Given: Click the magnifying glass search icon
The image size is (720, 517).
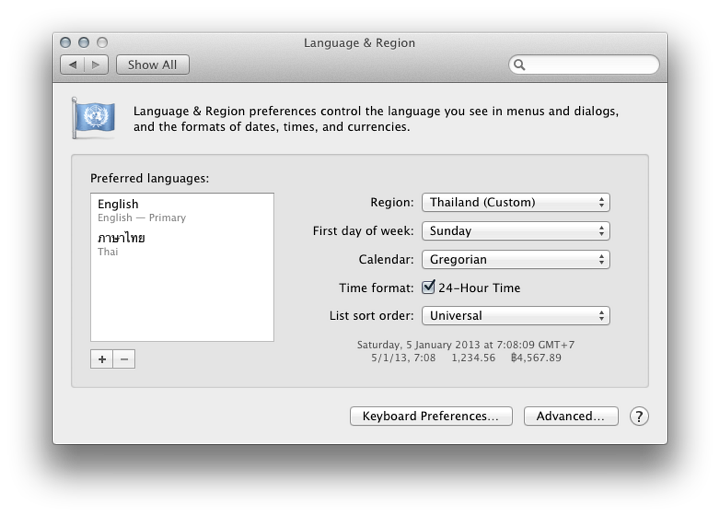Looking at the screenshot, I should click(519, 65).
